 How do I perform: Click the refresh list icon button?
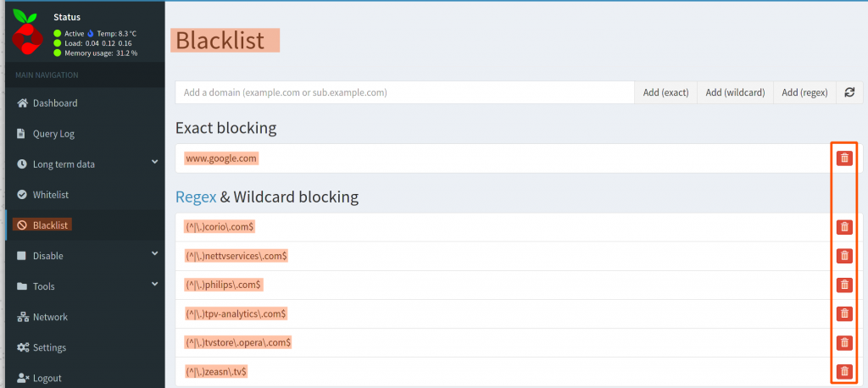(849, 92)
